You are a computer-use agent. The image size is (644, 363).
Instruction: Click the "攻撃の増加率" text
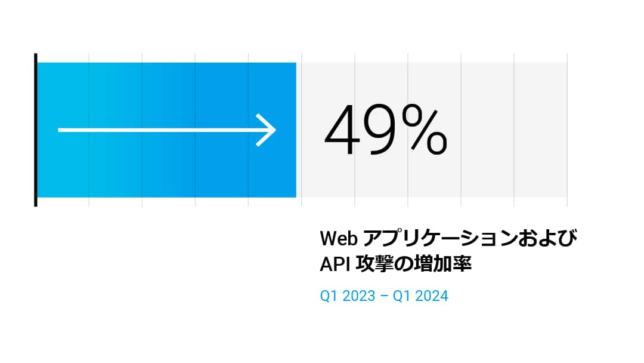tap(414, 264)
